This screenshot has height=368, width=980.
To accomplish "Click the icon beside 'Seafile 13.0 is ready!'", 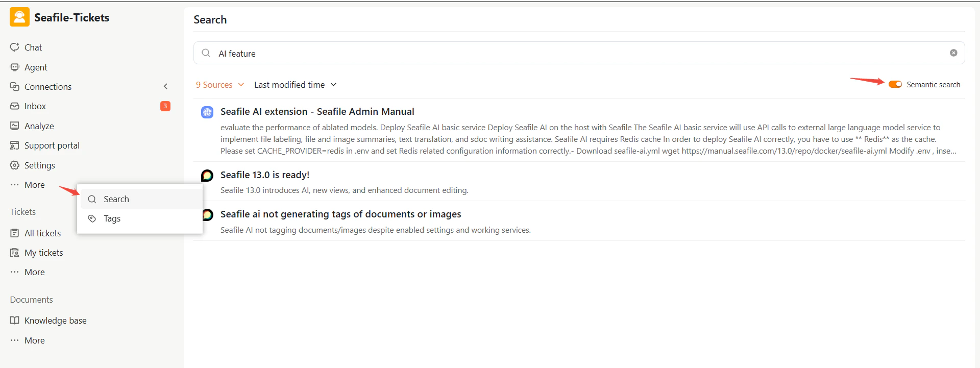I will (207, 176).
